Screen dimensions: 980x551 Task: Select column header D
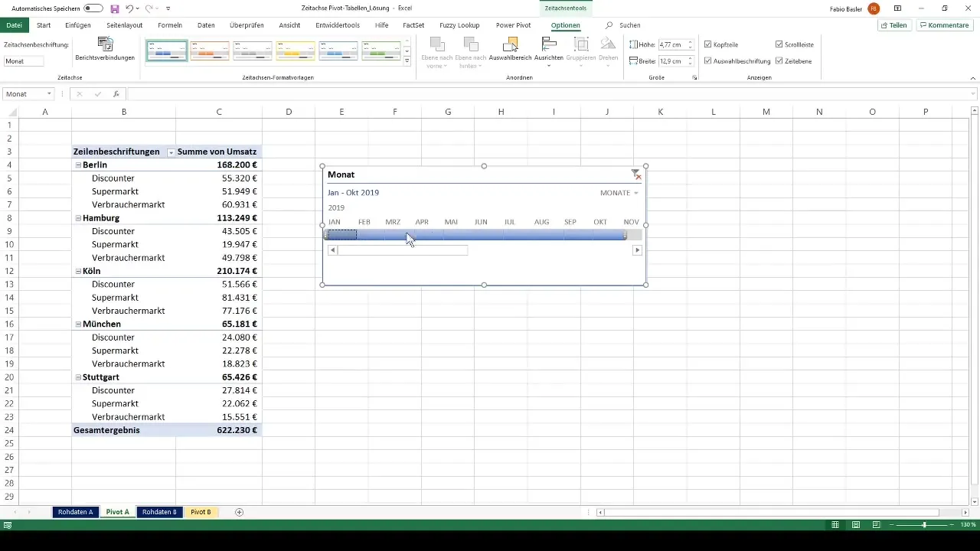(x=289, y=112)
